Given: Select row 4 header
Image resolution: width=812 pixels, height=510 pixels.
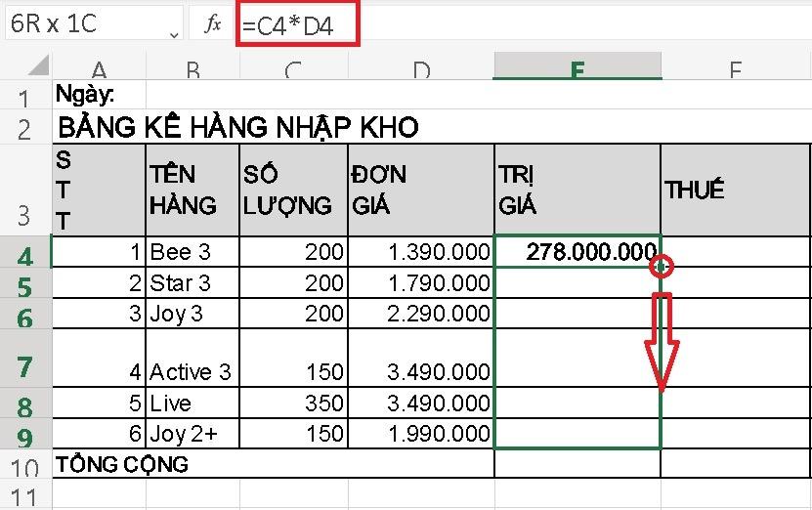Looking at the screenshot, I should (25, 252).
